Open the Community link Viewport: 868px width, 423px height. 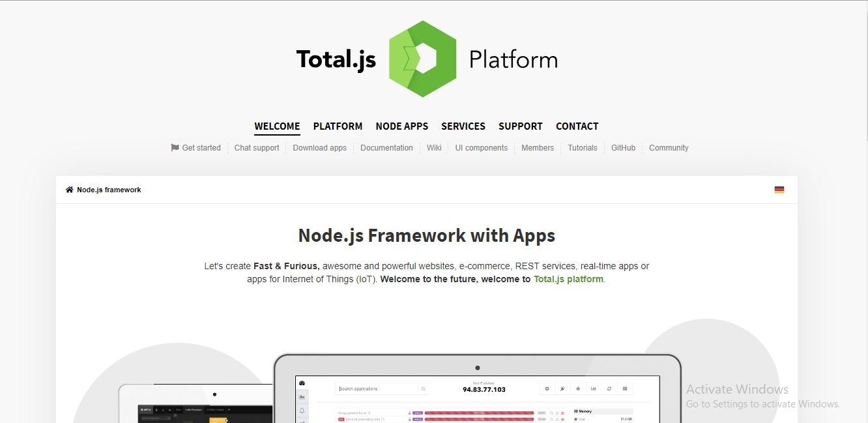[x=669, y=148]
